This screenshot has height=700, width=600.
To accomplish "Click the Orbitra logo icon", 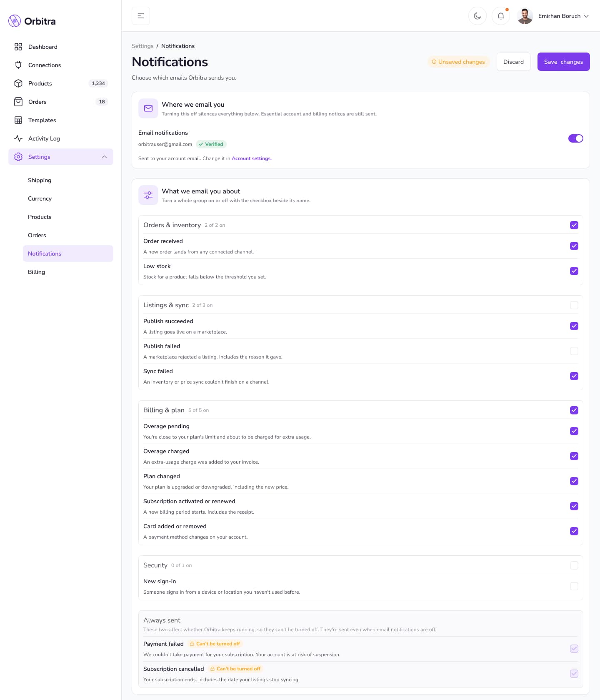I will coord(15,21).
